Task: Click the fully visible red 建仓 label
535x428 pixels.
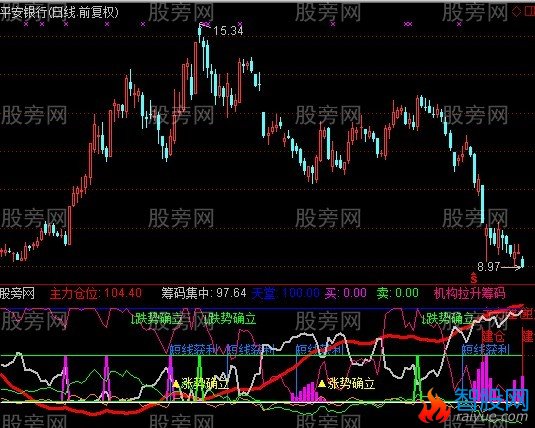Action: click(x=493, y=336)
